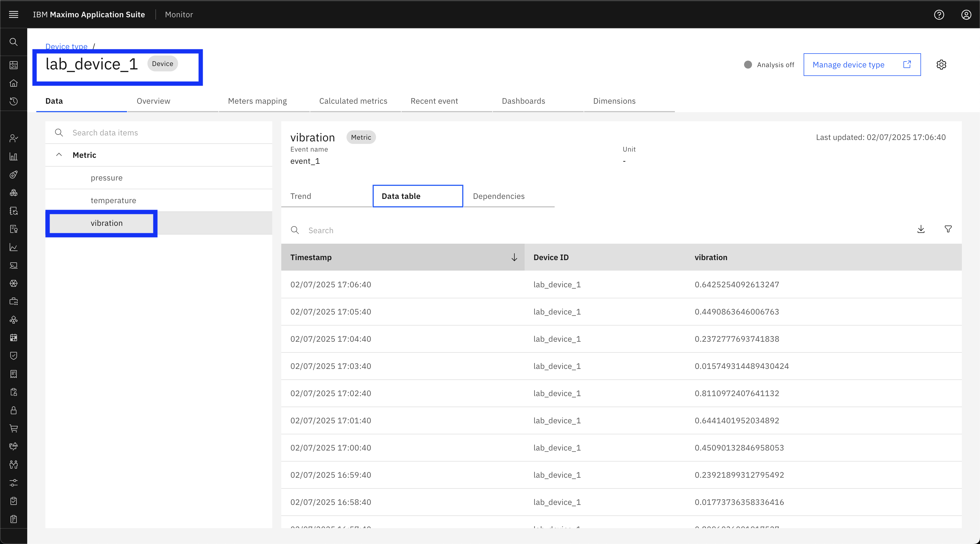Open the data table filter icon
This screenshot has height=544, width=980.
pyautogui.click(x=949, y=229)
